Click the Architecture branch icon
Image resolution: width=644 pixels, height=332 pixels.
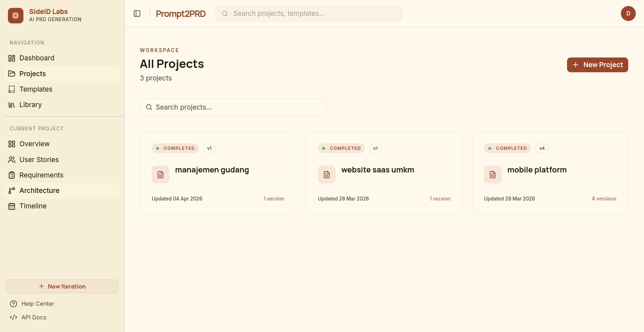[12, 190]
